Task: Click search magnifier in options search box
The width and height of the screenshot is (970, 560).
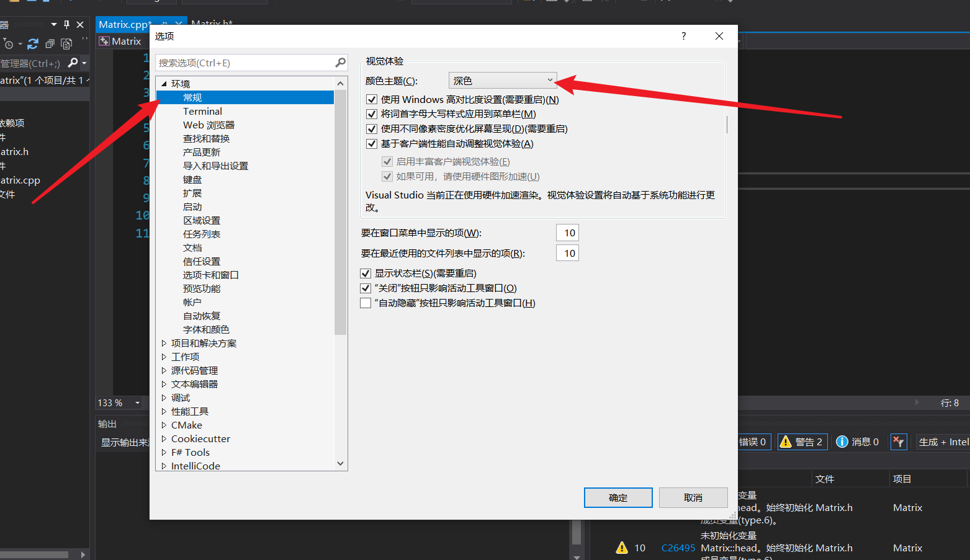Action: pyautogui.click(x=340, y=63)
